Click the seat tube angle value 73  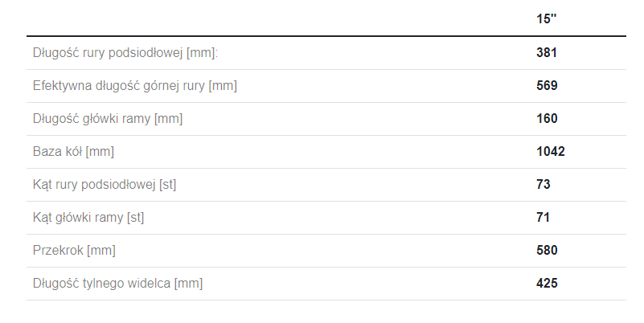tap(544, 185)
